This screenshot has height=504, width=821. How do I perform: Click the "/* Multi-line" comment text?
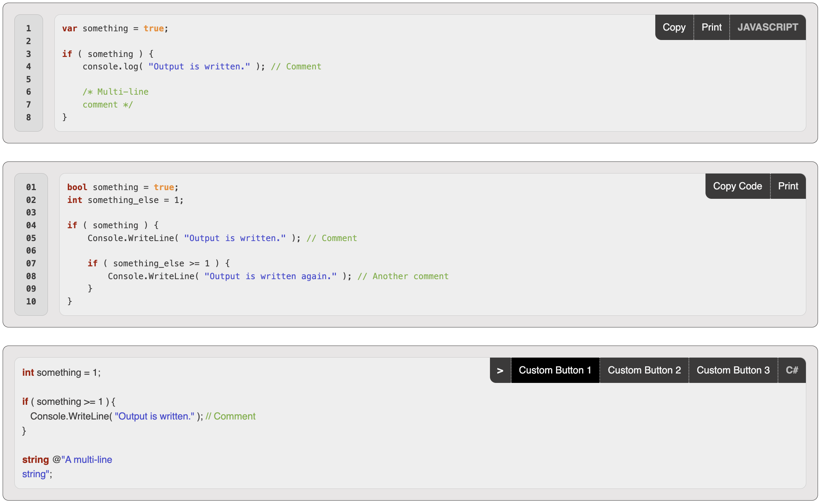tap(116, 92)
